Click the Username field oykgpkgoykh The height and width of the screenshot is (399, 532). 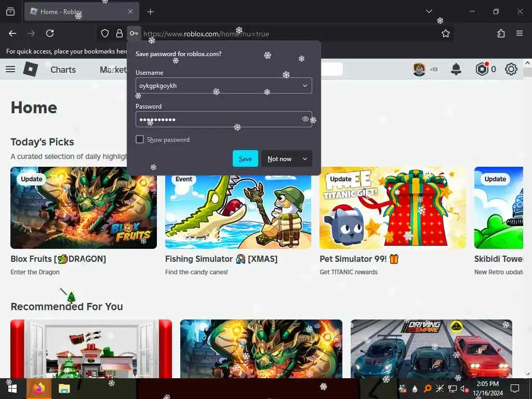pos(223,86)
